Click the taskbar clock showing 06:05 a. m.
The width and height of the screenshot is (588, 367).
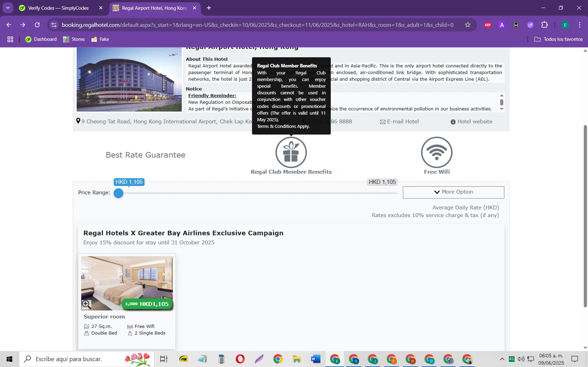[x=551, y=356]
